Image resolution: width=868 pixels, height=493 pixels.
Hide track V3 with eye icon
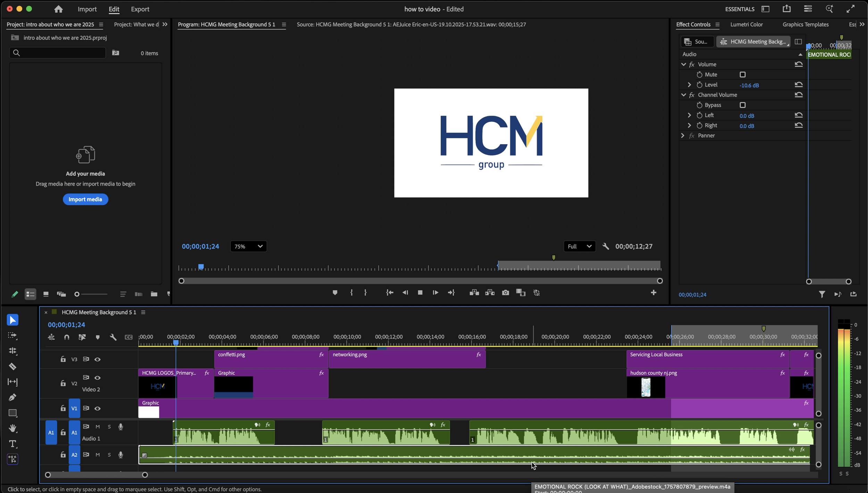point(98,360)
